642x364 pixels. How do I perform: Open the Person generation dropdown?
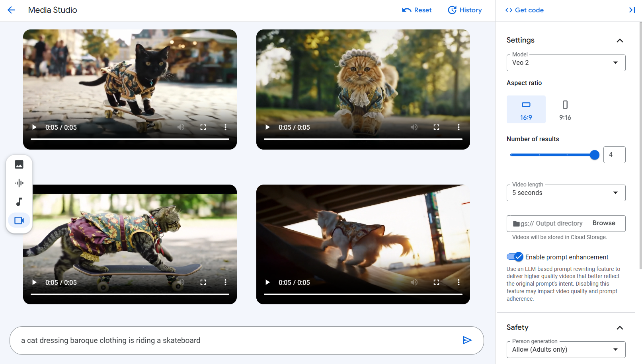coord(566,350)
